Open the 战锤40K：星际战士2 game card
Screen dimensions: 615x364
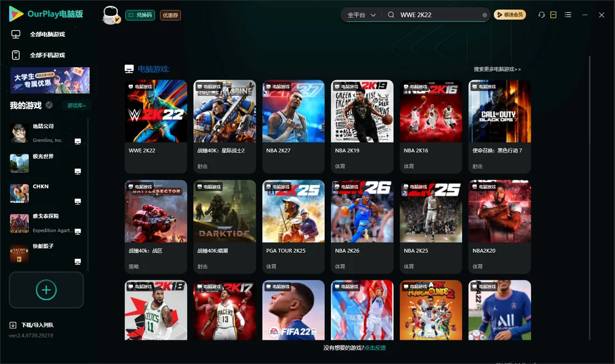pyautogui.click(x=224, y=126)
